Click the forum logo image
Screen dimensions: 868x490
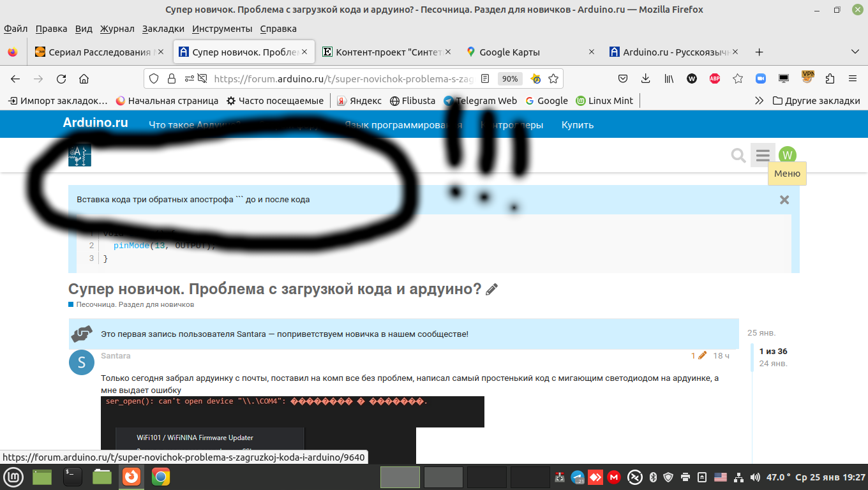[80, 155]
